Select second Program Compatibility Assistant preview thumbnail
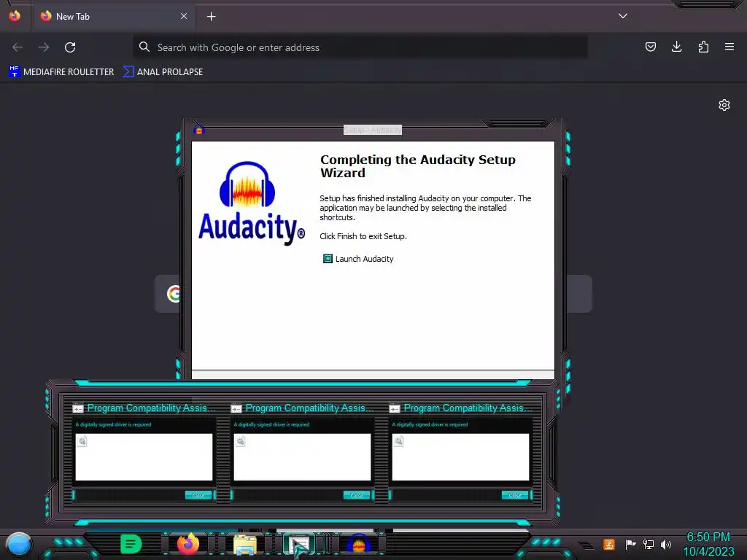The height and width of the screenshot is (560, 747). (x=302, y=451)
